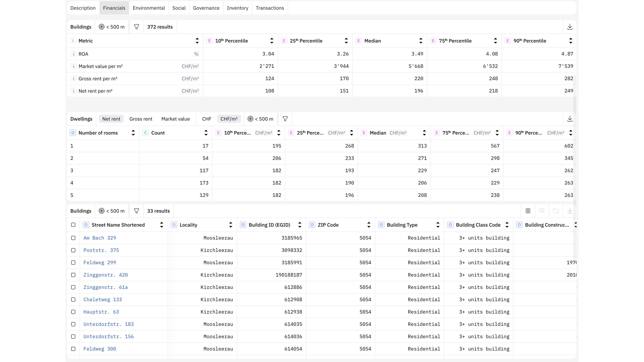Switch to the Transactions tab
The height and width of the screenshot is (362, 644).
pyautogui.click(x=270, y=8)
